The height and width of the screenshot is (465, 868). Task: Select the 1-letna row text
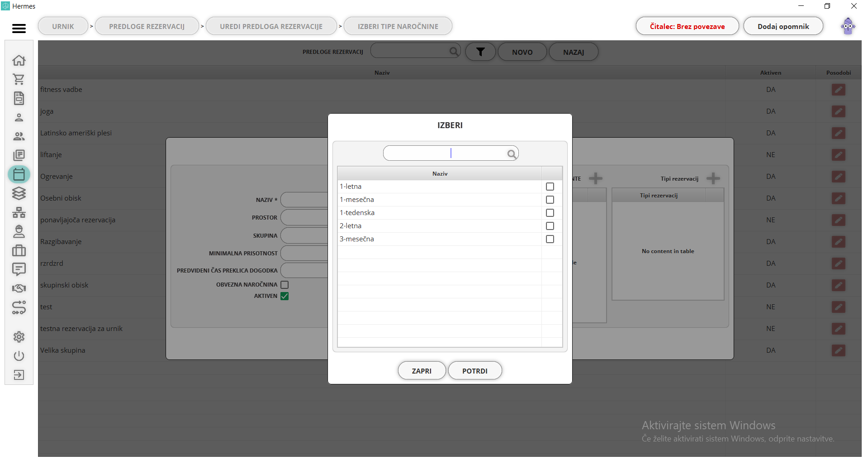pyautogui.click(x=351, y=187)
